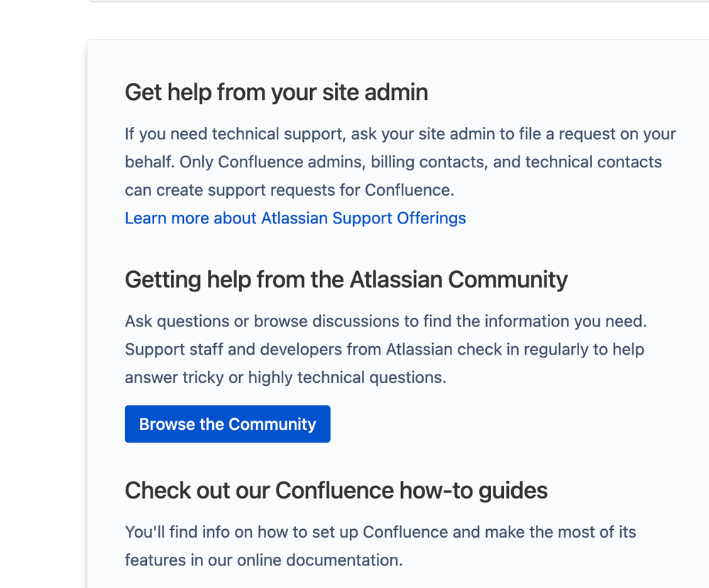709x588 pixels.
Task: Click the line 'can create support requests for Confluence.'
Action: [290, 190]
